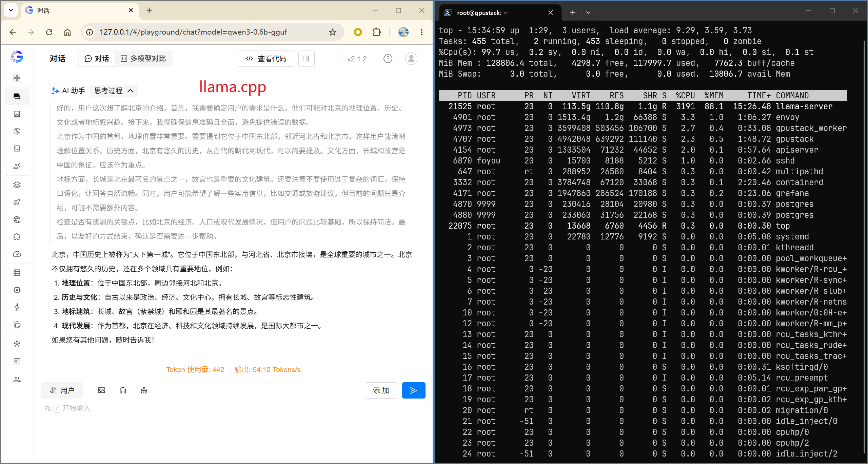
Task: Click the GPUStack logo icon
Action: pos(17,57)
